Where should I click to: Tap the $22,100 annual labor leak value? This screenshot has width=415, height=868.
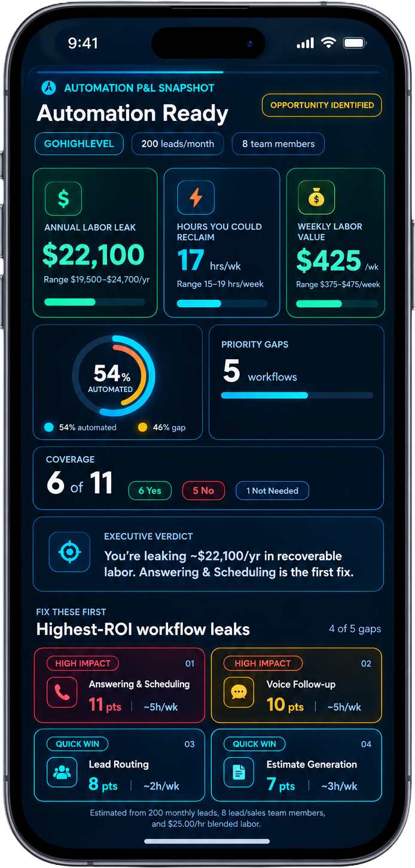(x=93, y=255)
